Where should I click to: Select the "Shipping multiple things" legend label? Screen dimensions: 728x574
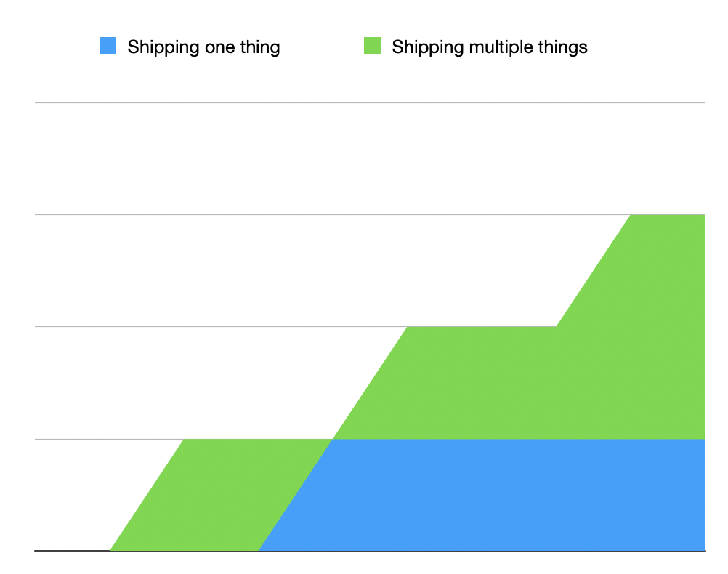tap(489, 47)
